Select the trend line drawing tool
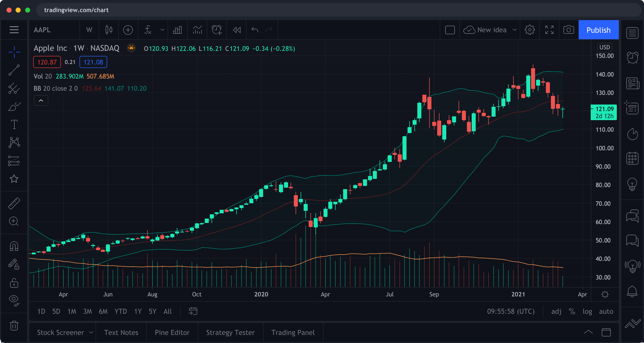This screenshot has height=343, width=644. click(x=14, y=70)
